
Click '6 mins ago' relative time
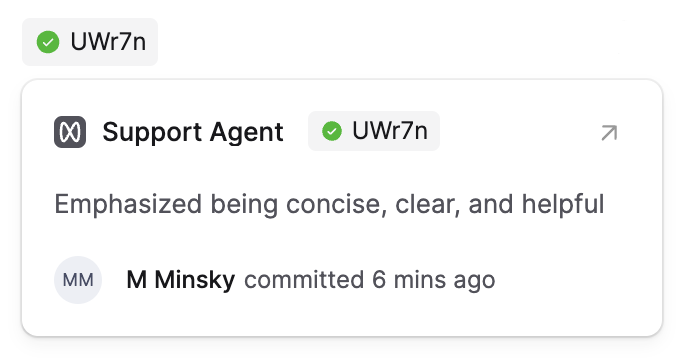[434, 280]
